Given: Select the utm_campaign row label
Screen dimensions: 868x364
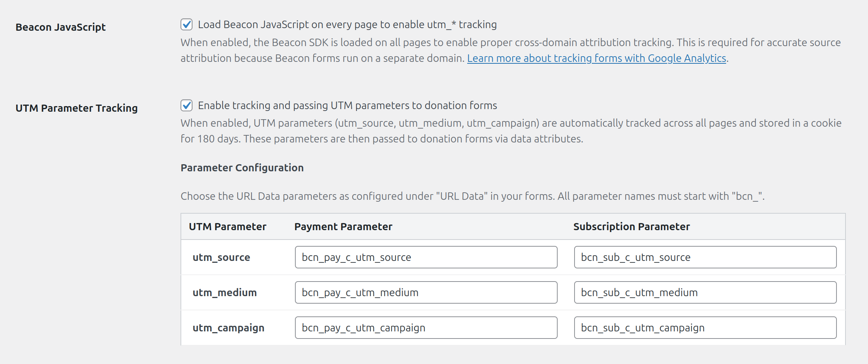Looking at the screenshot, I should coord(228,328).
